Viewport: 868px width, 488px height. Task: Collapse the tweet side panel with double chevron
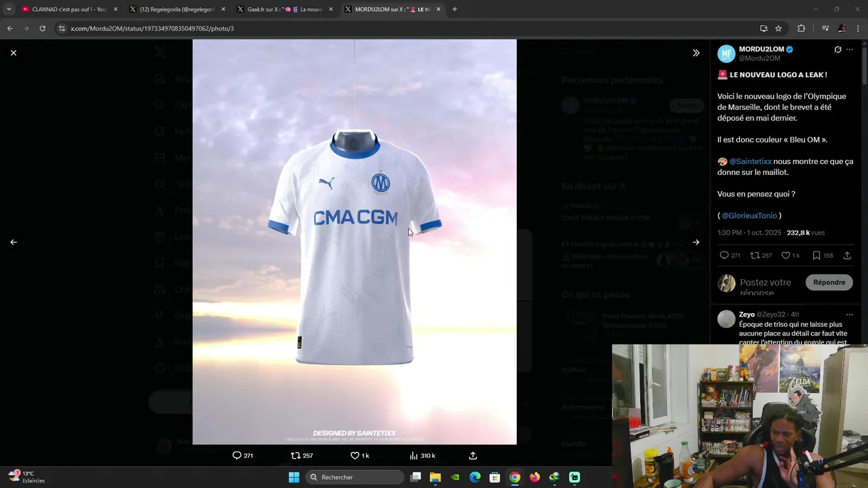pos(696,53)
